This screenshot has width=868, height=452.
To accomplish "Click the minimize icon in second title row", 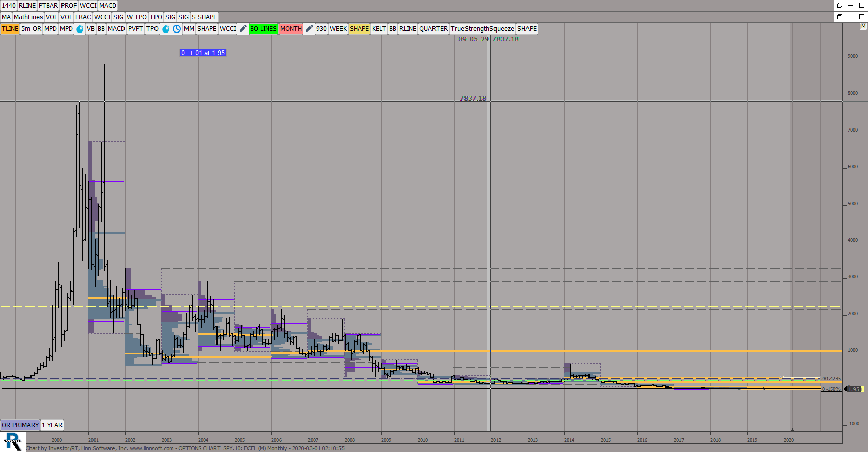I will 851,17.
